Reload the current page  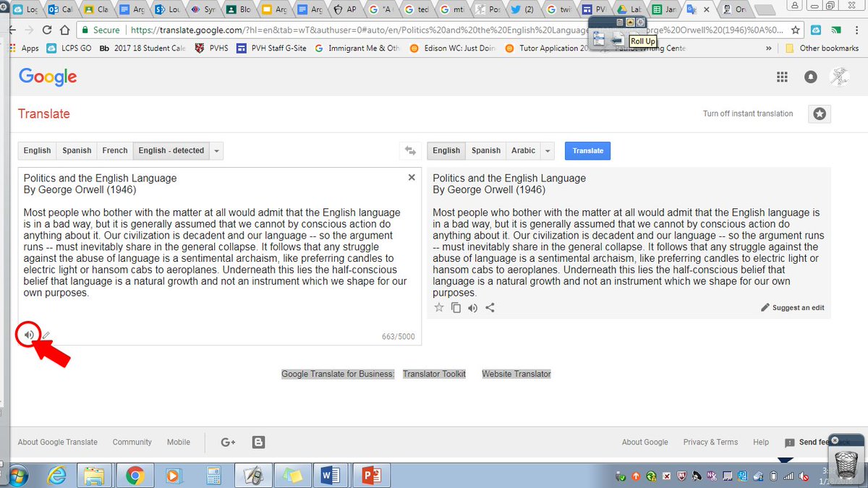(47, 30)
